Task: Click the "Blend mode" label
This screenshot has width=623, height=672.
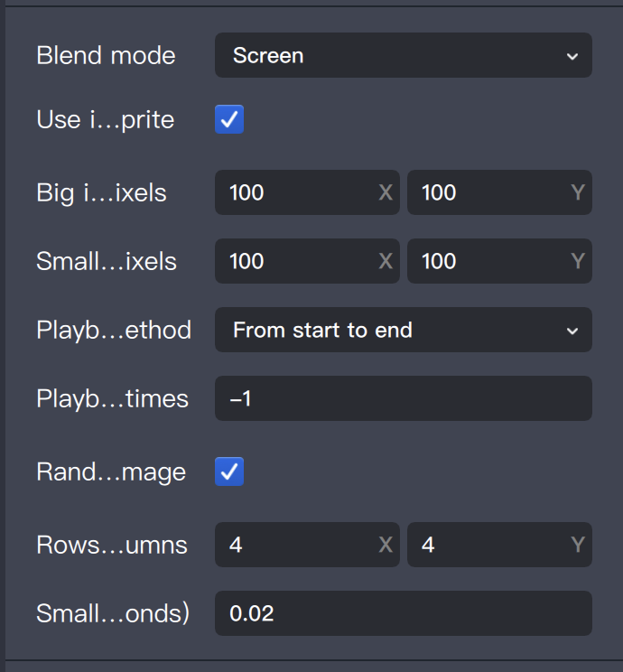Action: 106,55
